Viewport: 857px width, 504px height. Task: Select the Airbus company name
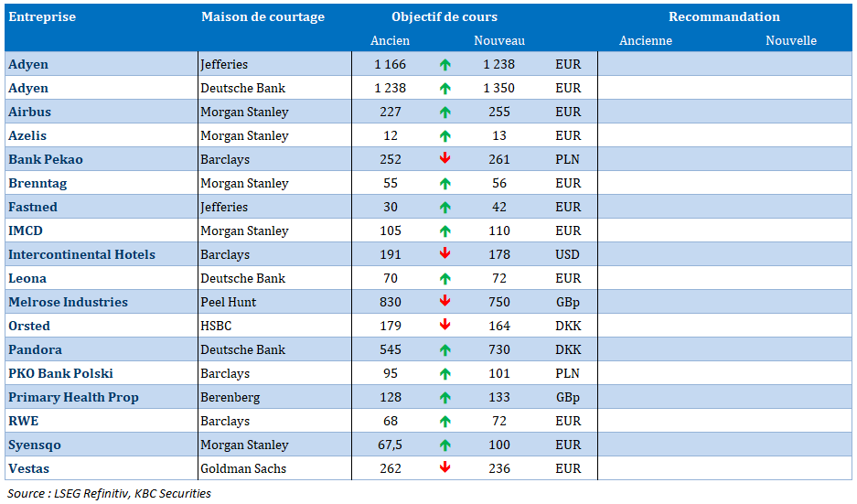(29, 113)
